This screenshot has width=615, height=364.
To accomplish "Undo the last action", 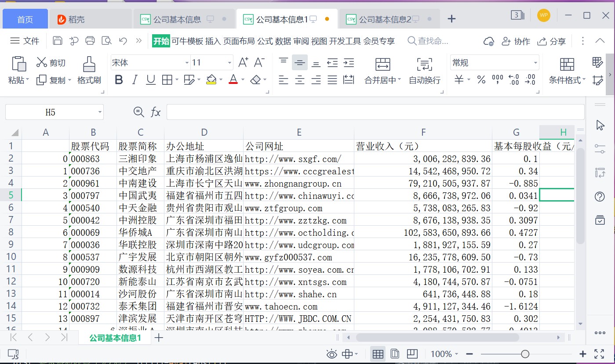I will 123,41.
